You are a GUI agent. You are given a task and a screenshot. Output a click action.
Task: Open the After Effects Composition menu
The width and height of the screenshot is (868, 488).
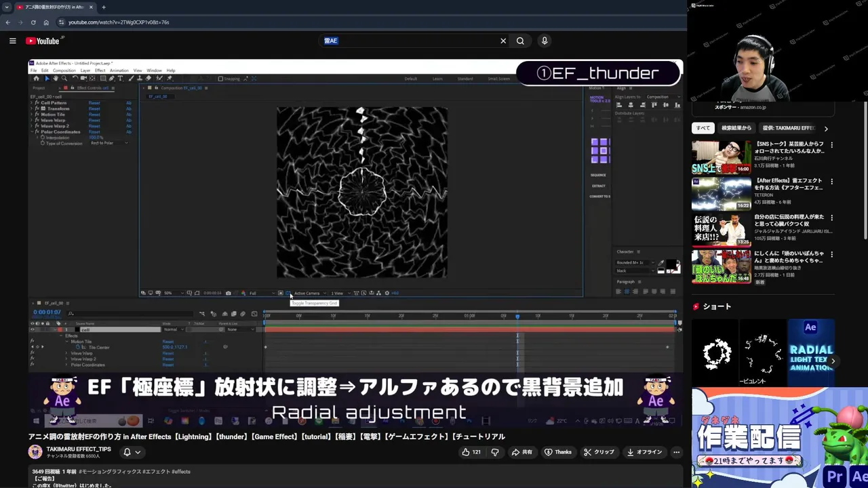point(64,70)
